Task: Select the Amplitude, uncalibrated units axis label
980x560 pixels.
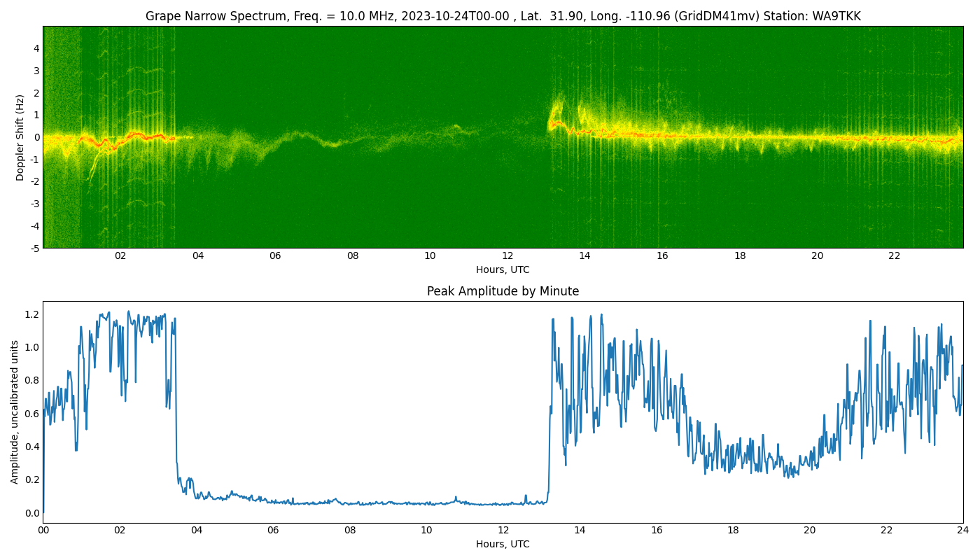Action: tap(15, 412)
